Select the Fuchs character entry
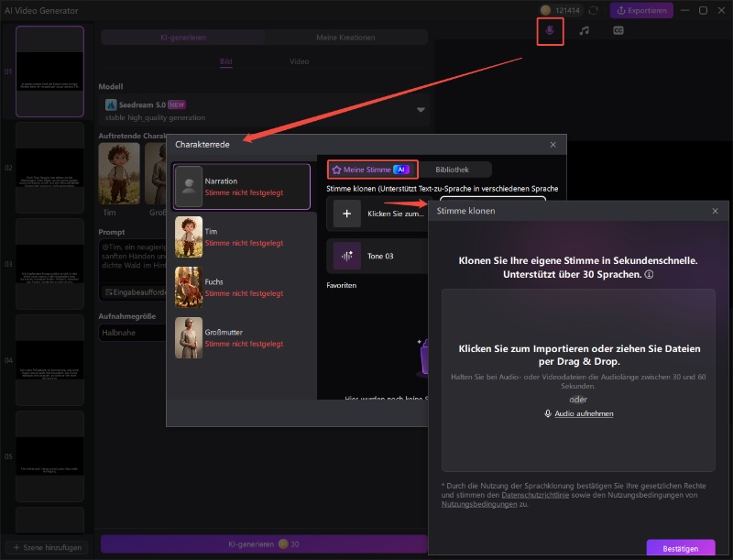 [x=242, y=287]
